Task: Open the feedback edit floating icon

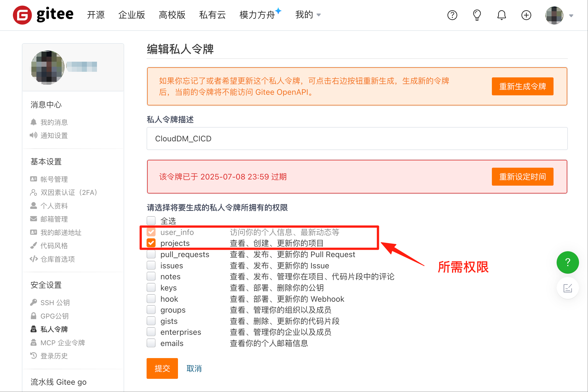Action: coord(568,288)
